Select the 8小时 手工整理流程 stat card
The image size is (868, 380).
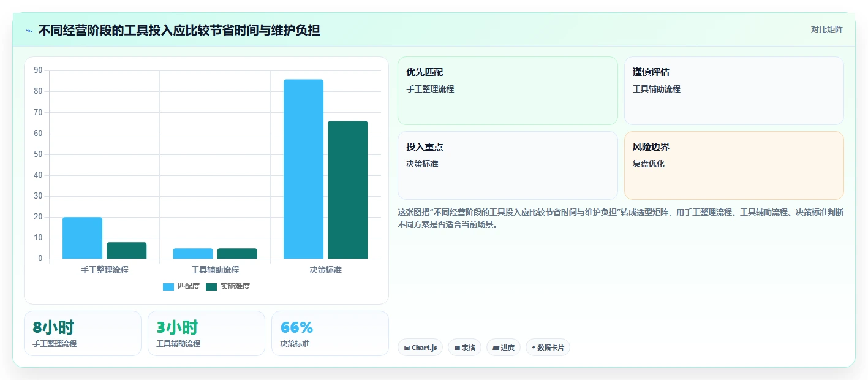coord(83,333)
